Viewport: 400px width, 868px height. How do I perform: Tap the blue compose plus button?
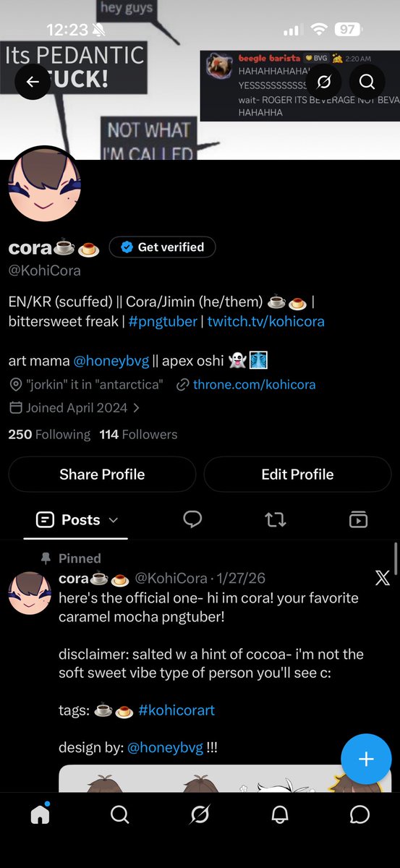(x=366, y=759)
